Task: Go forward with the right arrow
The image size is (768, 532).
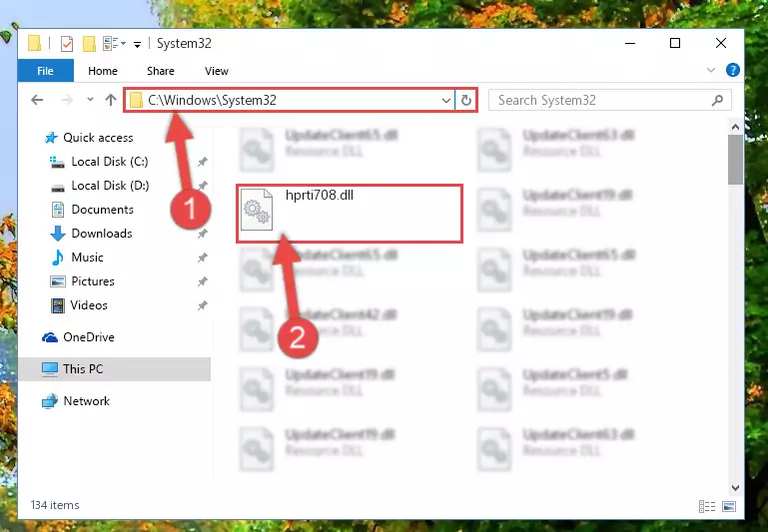Action: point(67,101)
